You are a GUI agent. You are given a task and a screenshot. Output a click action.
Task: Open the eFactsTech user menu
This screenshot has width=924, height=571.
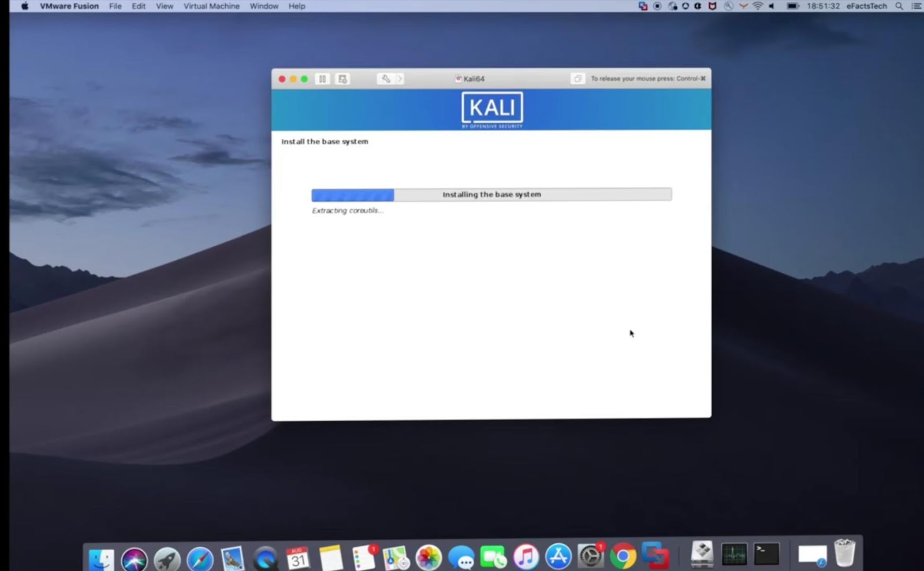pyautogui.click(x=866, y=6)
